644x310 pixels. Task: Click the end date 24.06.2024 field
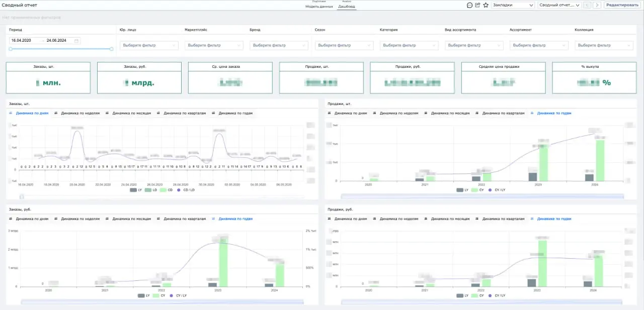[x=57, y=41]
